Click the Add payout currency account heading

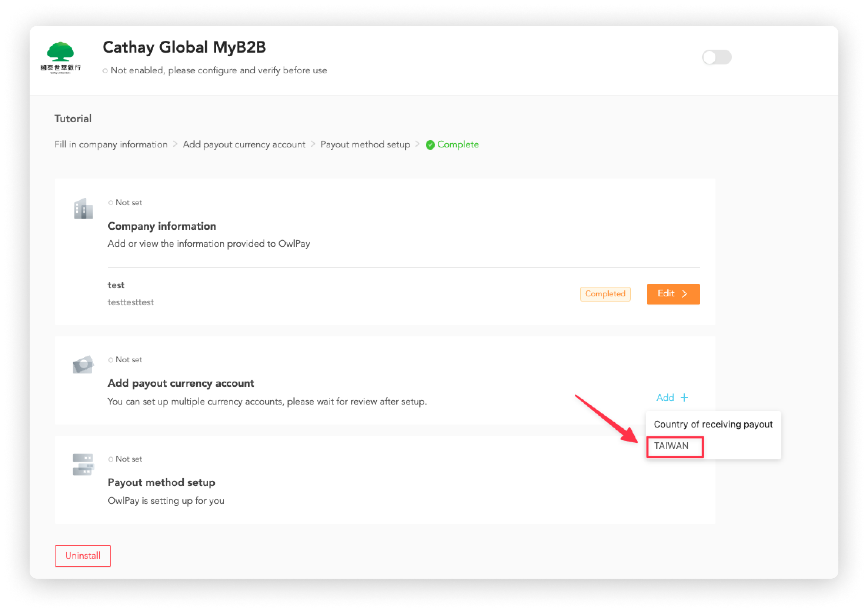click(181, 383)
